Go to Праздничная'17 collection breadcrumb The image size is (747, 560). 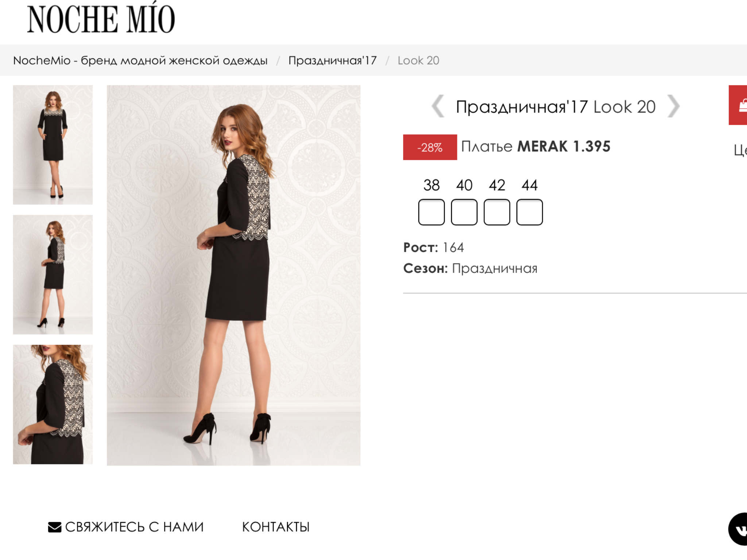pyautogui.click(x=332, y=61)
